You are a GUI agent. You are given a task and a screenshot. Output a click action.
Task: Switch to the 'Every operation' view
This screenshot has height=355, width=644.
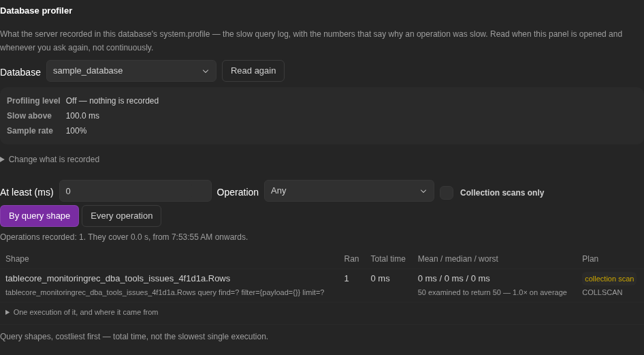click(122, 216)
